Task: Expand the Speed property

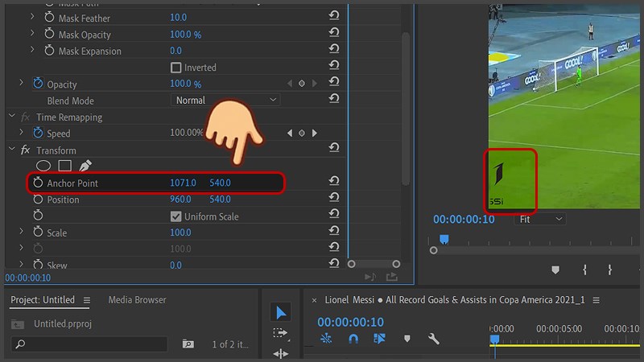Action: (x=21, y=132)
